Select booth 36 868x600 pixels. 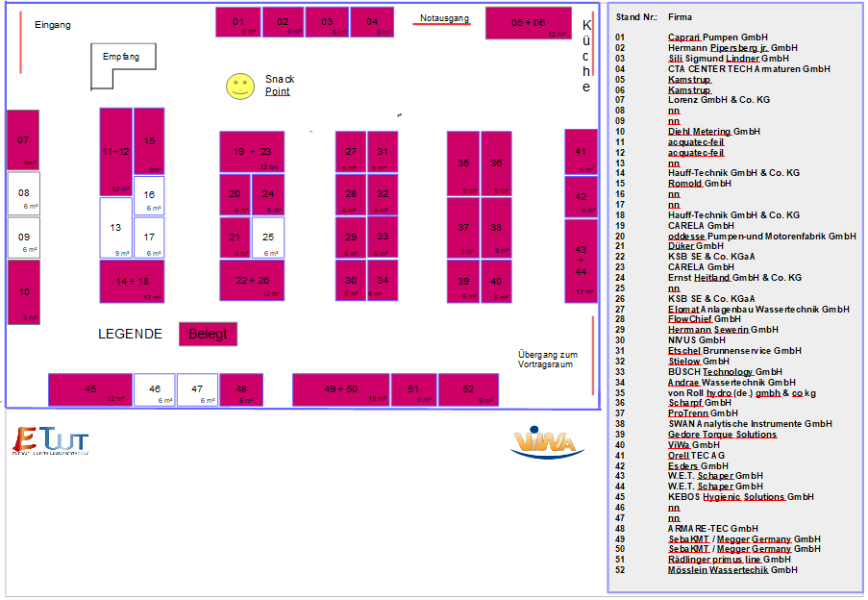[x=496, y=163]
